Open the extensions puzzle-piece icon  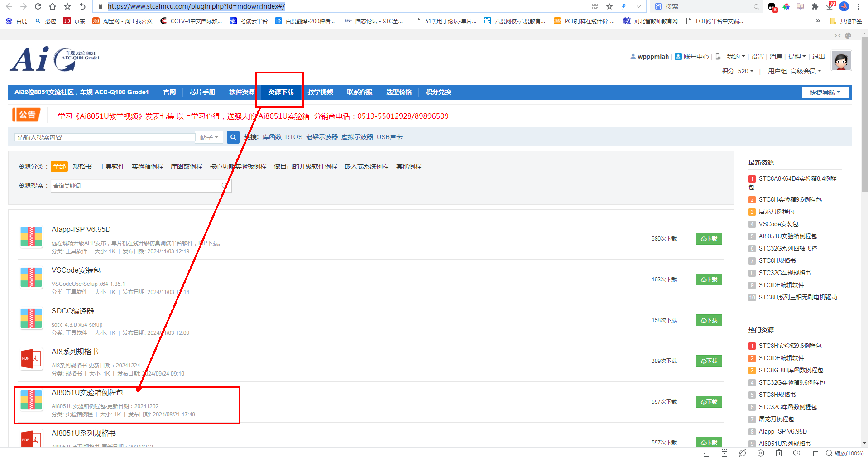(x=815, y=6)
